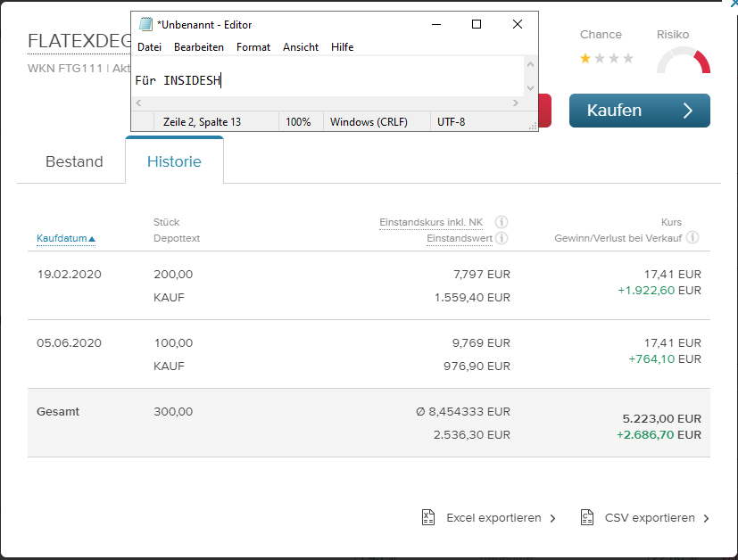Select the first Chance rating star
Image resolution: width=738 pixels, height=560 pixels.
click(x=584, y=59)
